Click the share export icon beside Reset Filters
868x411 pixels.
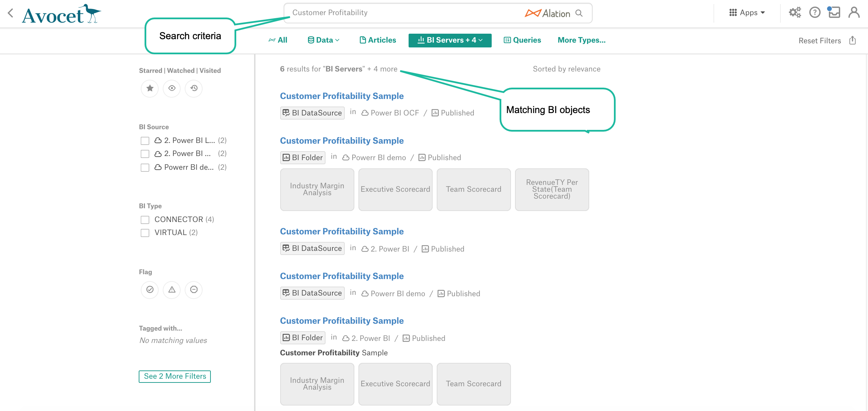pyautogui.click(x=853, y=41)
